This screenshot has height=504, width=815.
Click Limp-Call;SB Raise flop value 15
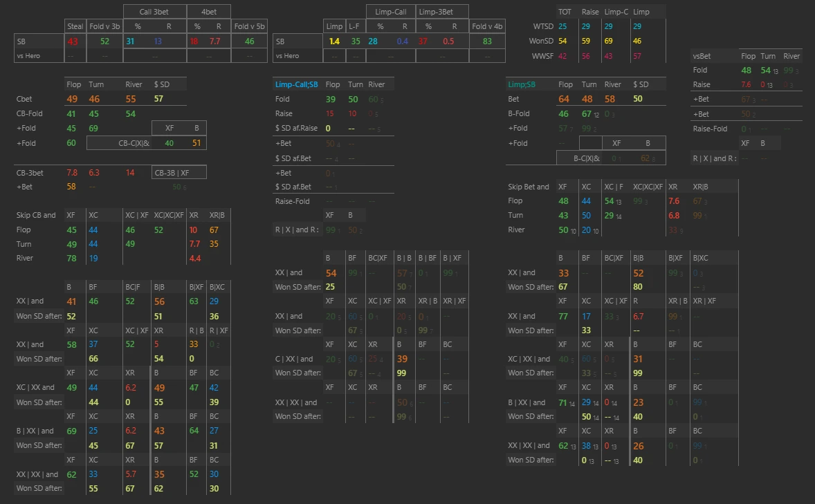[x=330, y=113]
